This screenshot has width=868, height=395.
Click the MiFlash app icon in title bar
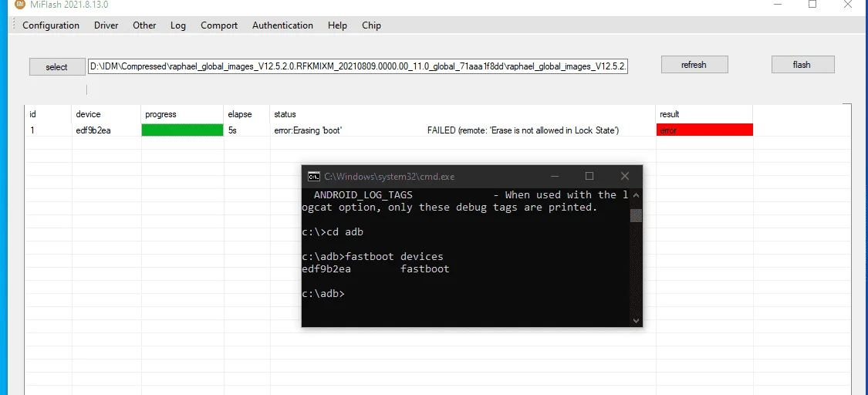coord(19,5)
